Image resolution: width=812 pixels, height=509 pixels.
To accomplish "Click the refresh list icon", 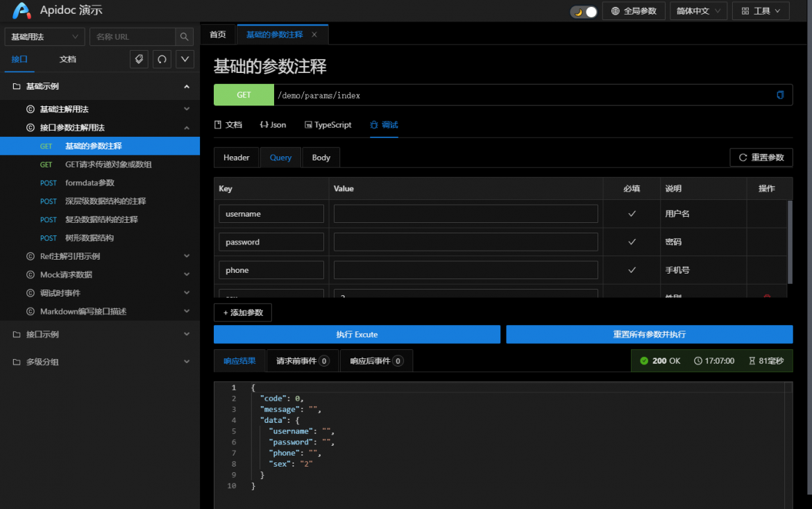I will coord(162,59).
